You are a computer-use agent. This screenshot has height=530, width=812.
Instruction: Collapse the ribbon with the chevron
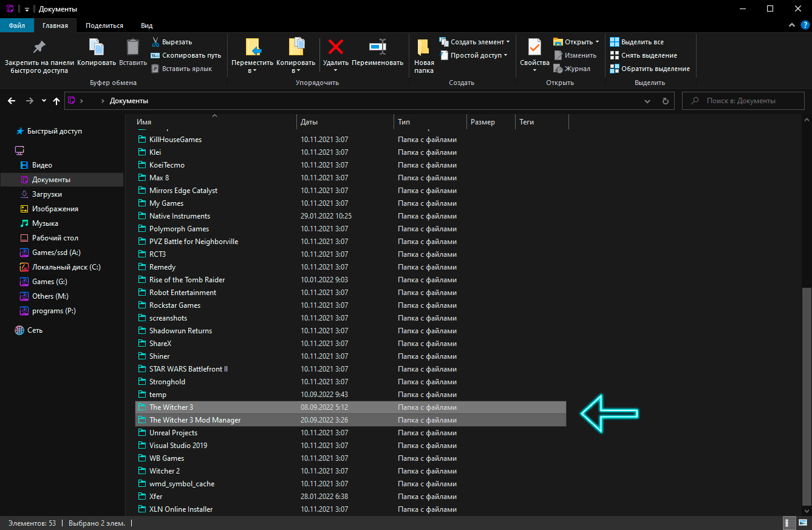[791, 25]
